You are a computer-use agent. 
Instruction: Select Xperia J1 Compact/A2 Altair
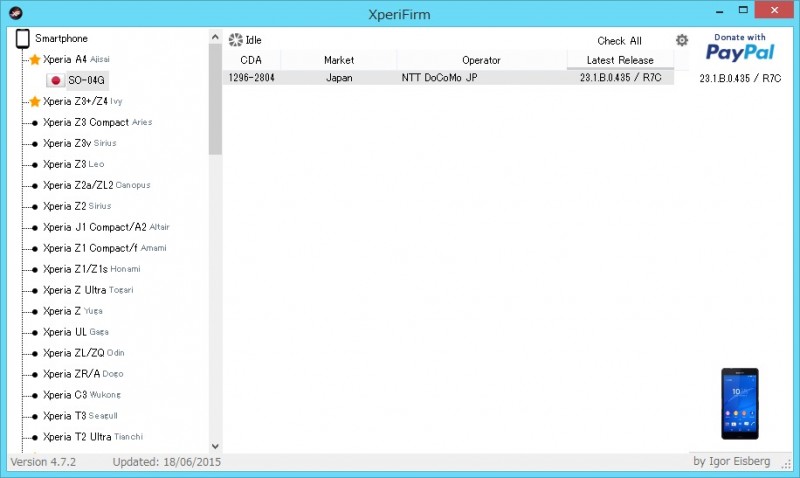(x=106, y=227)
